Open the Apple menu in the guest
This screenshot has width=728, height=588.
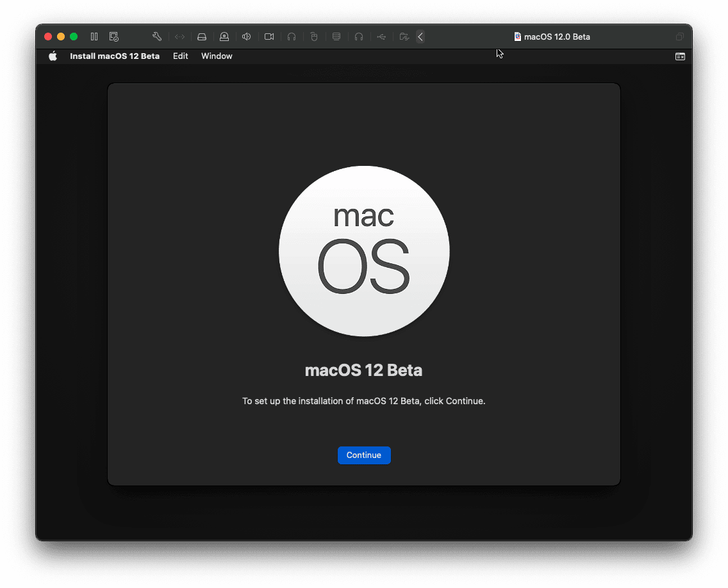(x=53, y=56)
